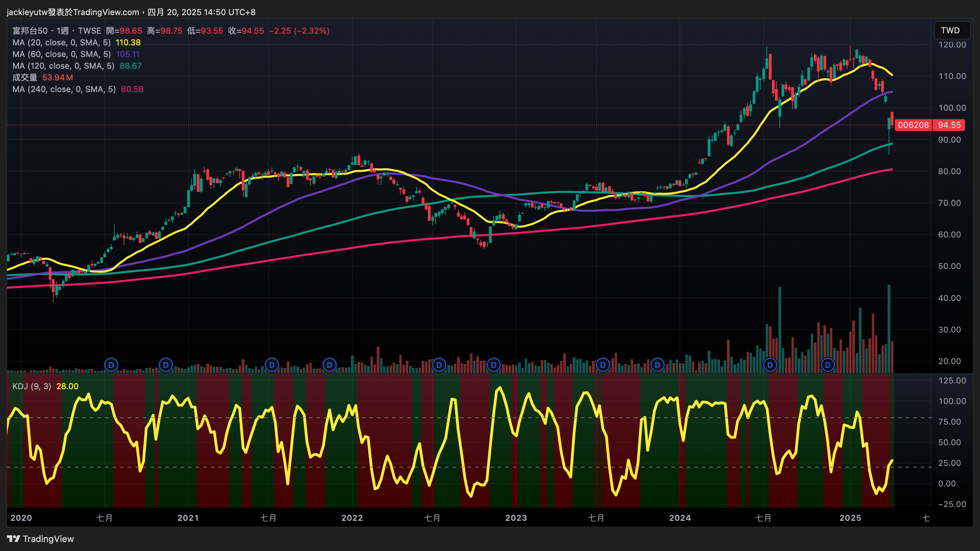Click the 006208 price label tag
This screenshot has height=551, width=980.
click(913, 125)
